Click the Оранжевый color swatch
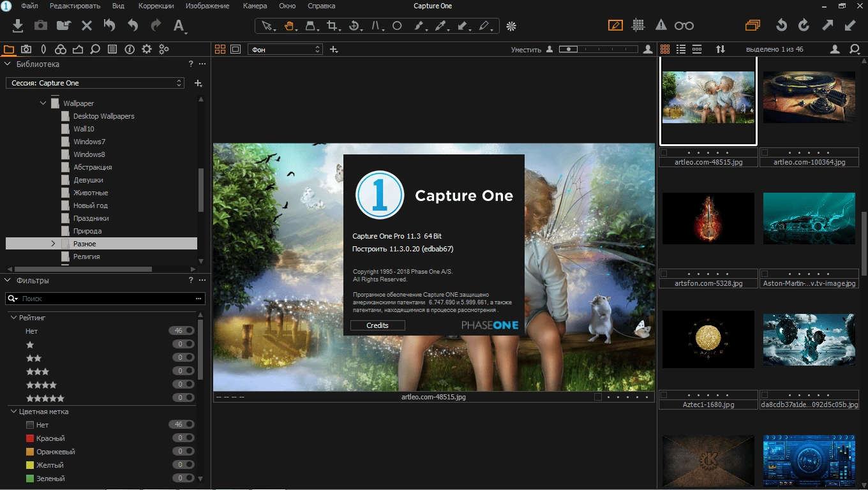Viewport: 868px width, 490px height. (x=29, y=452)
